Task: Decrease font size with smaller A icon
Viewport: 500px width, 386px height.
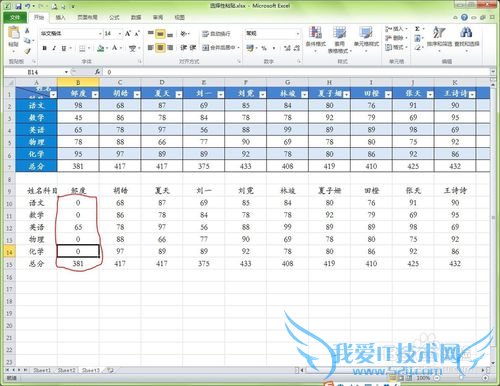Action: tap(137, 33)
